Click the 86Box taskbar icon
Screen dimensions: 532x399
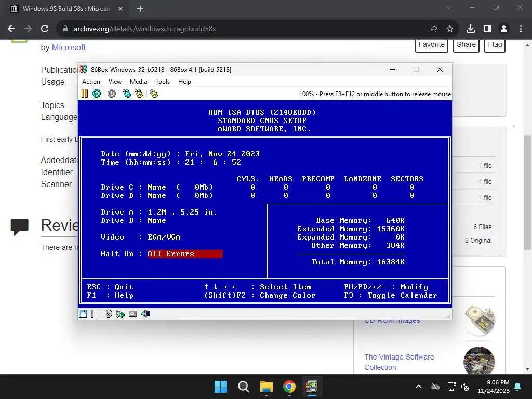click(x=312, y=387)
